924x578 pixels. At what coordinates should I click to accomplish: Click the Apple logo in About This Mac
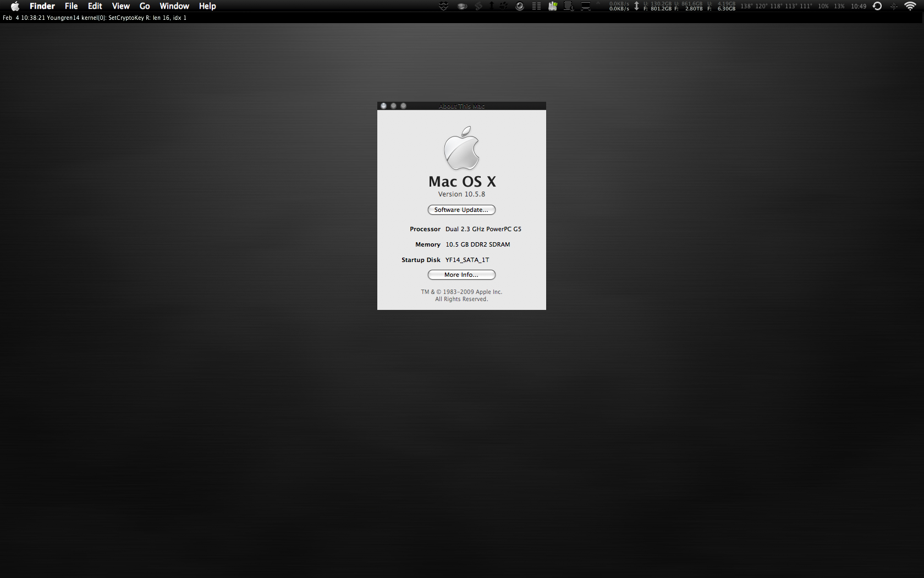click(x=461, y=148)
